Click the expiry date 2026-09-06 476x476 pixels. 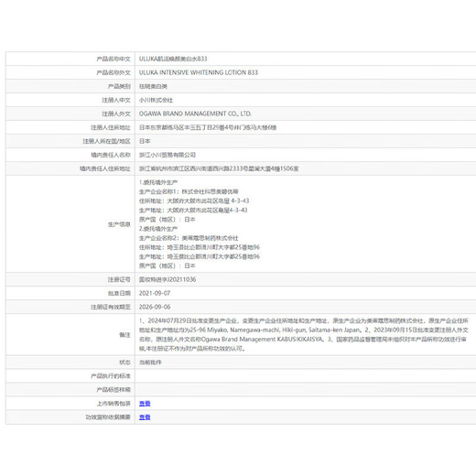click(x=155, y=307)
